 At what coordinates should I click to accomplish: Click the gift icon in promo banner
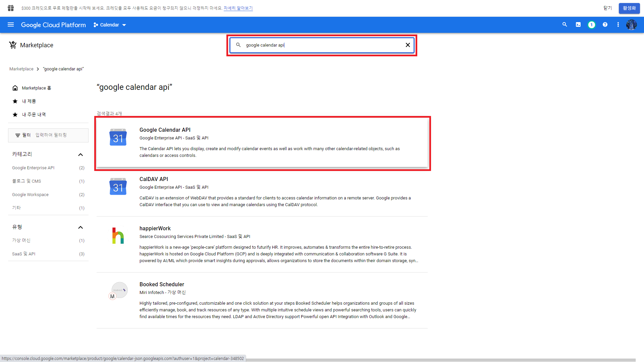(11, 8)
